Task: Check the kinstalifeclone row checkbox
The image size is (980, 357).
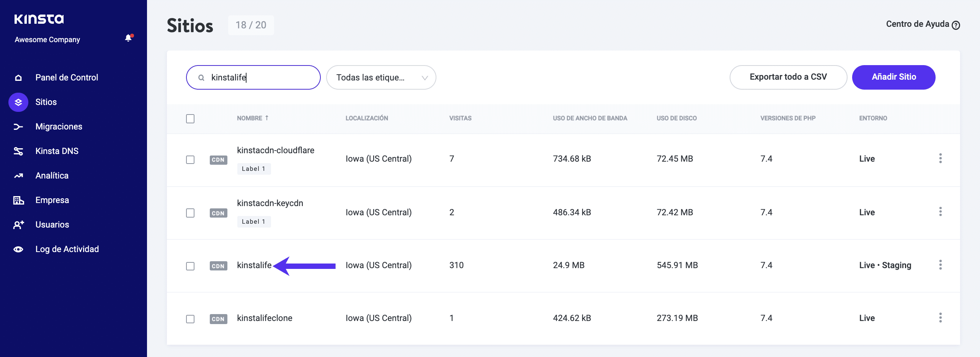Action: click(190, 319)
